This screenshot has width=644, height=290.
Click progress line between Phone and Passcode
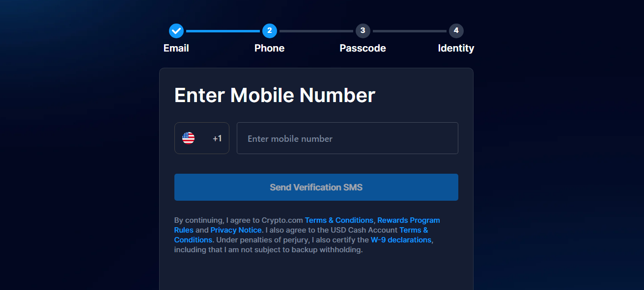click(x=316, y=31)
